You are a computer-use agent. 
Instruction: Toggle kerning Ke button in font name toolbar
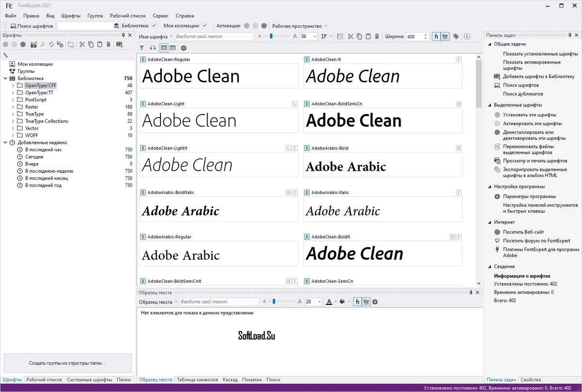click(445, 36)
